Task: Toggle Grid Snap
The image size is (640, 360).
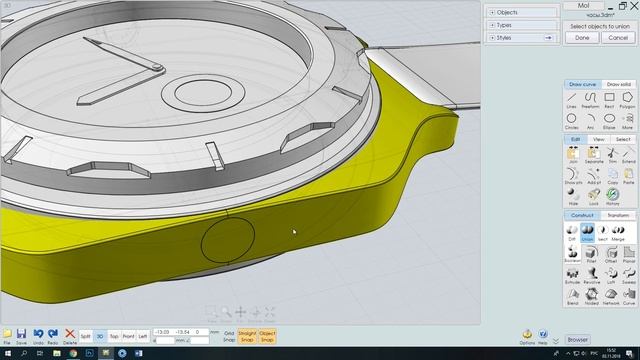Action: (x=229, y=336)
